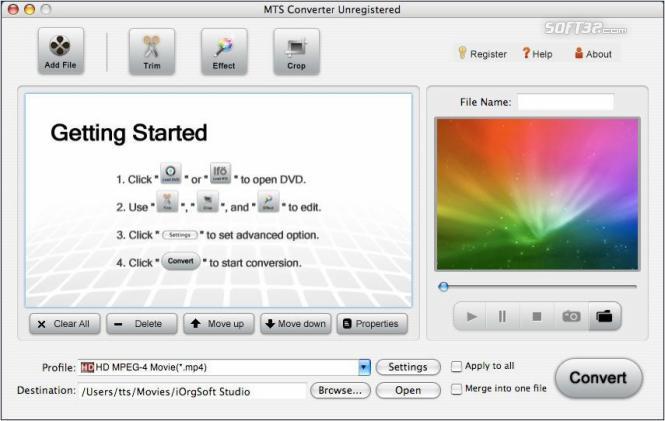Select the Crop tool
665x421 pixels.
[x=296, y=52]
